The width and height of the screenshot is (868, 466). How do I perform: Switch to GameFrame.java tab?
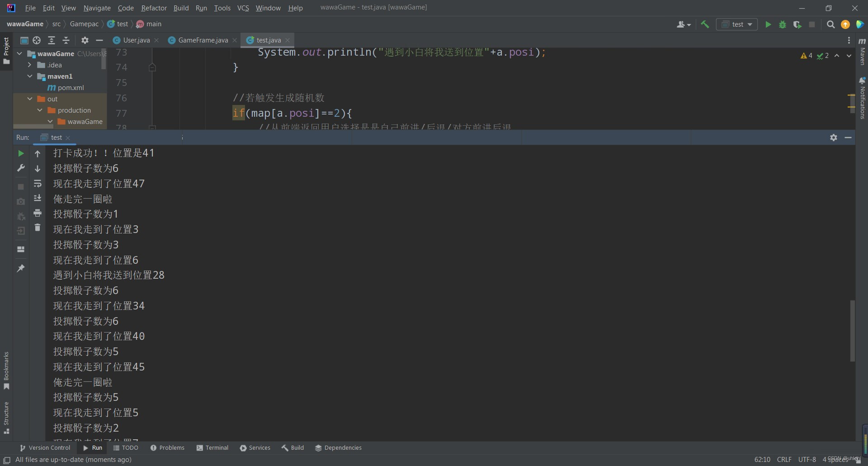(203, 40)
